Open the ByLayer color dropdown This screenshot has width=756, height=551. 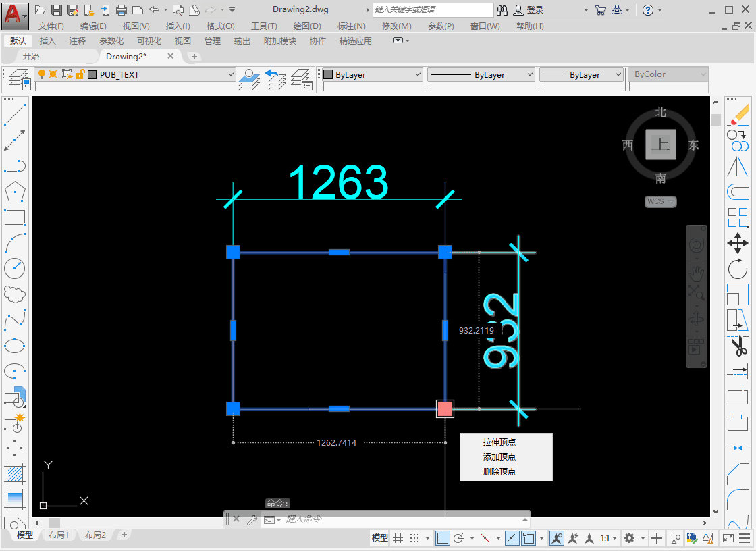(418, 74)
